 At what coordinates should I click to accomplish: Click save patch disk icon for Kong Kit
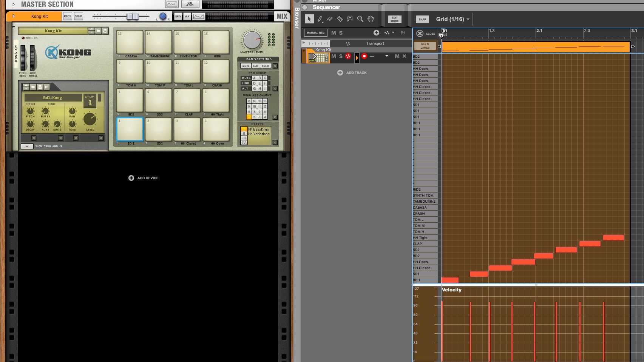105,31
